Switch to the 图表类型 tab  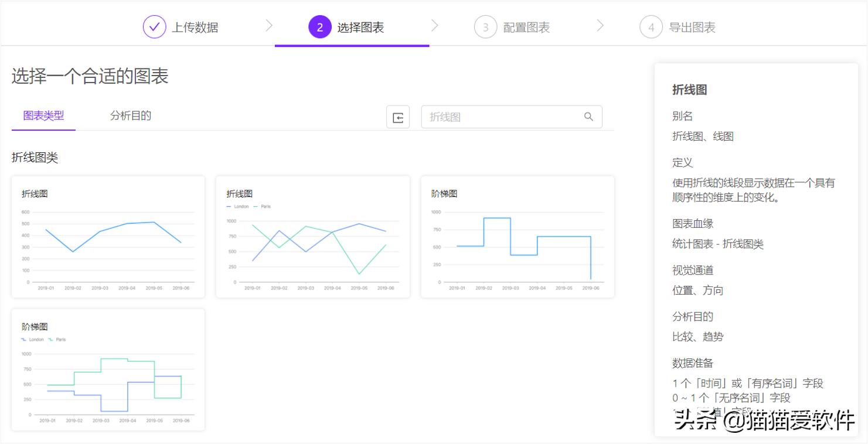pos(43,116)
